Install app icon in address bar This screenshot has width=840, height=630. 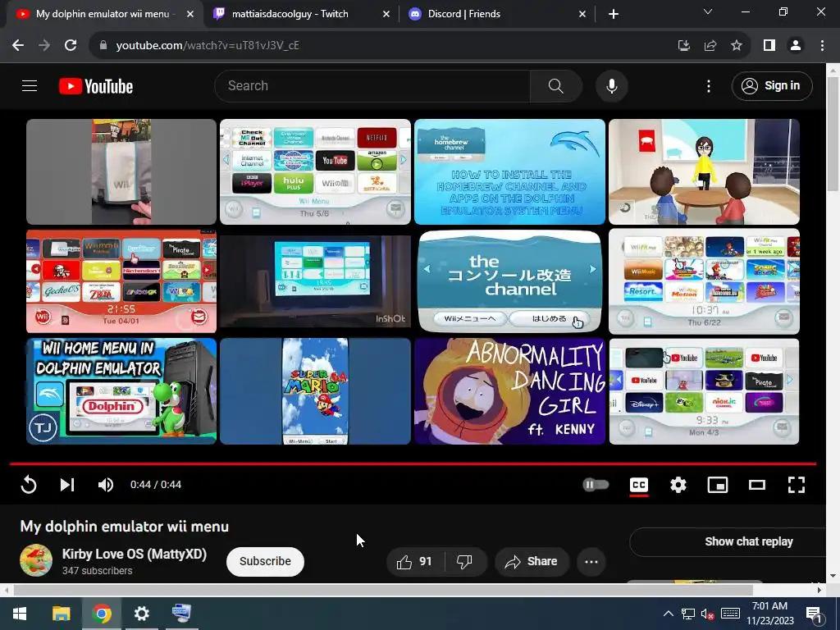[683, 46]
